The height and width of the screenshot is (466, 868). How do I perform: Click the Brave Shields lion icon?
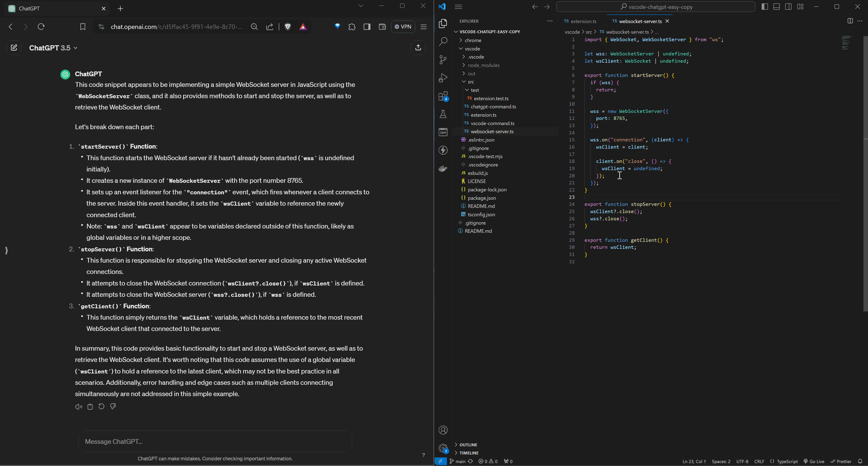coord(288,27)
